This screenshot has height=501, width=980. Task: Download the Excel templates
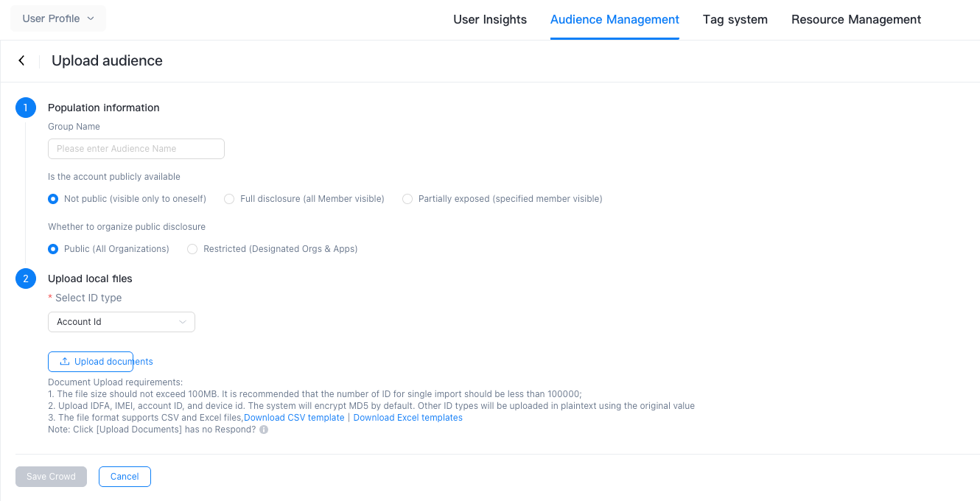click(408, 418)
